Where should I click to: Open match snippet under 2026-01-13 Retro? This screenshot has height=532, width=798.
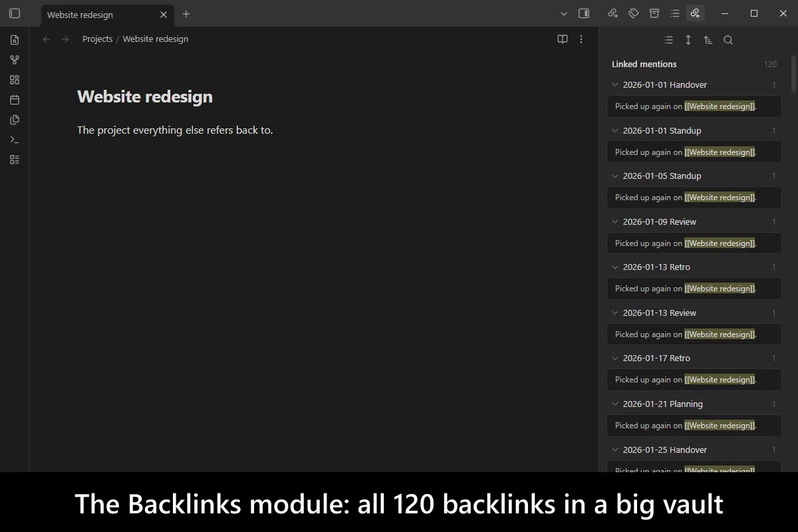click(x=694, y=289)
